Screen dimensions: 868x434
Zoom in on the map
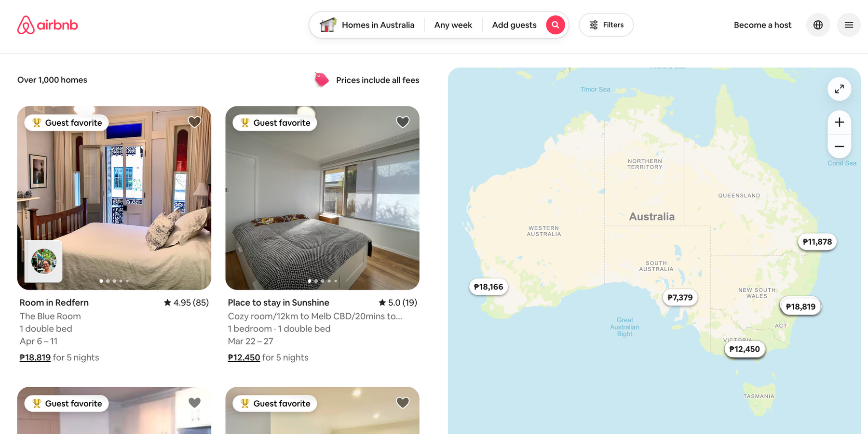tap(839, 122)
